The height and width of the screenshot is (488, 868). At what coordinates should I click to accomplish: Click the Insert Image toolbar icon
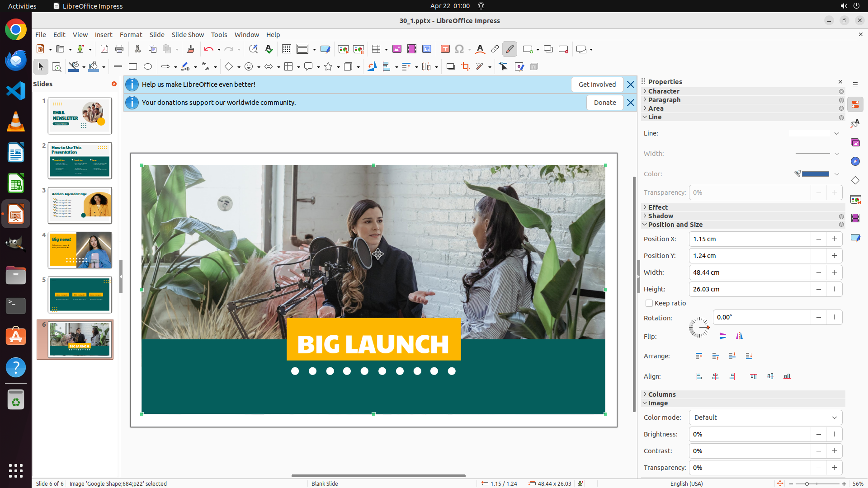coord(396,49)
